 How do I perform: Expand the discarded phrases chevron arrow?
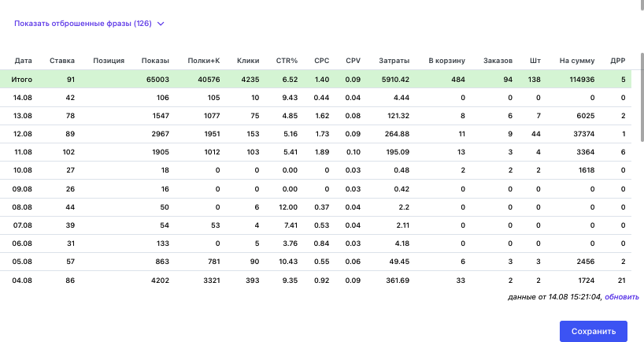[161, 24]
